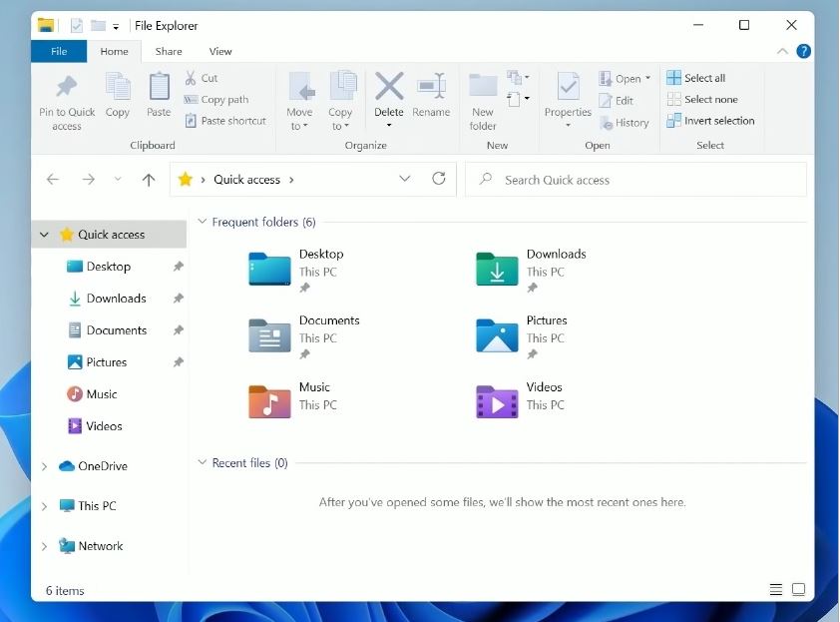Click Select none
This screenshot has width=840, height=622.
[x=702, y=99]
